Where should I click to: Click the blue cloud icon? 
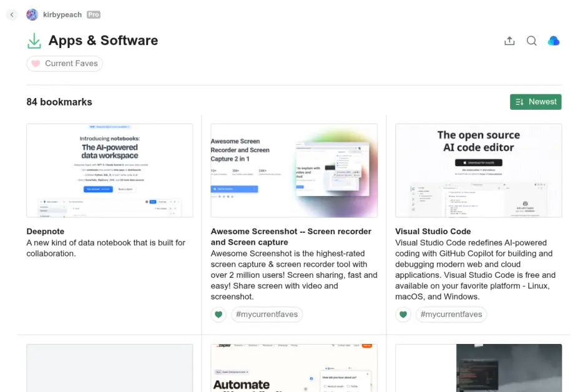point(553,41)
